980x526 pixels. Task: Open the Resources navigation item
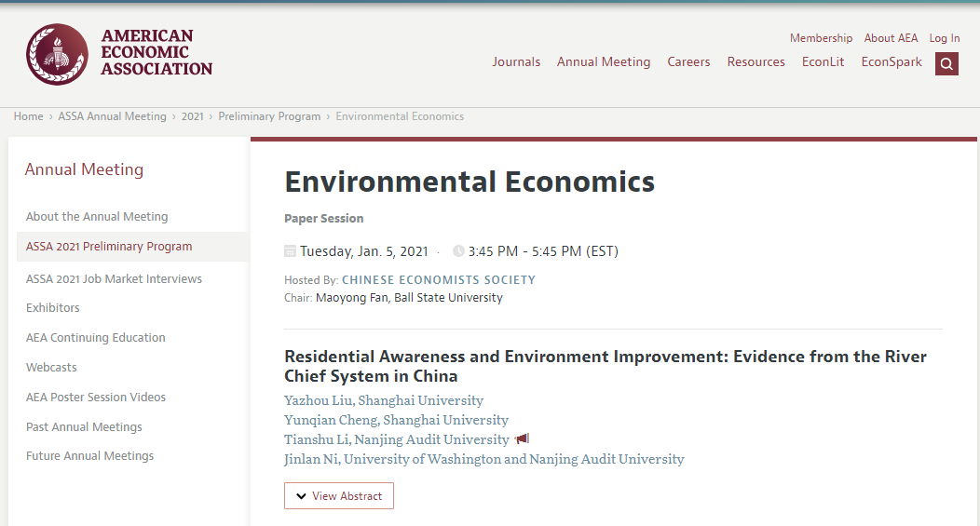coord(755,61)
